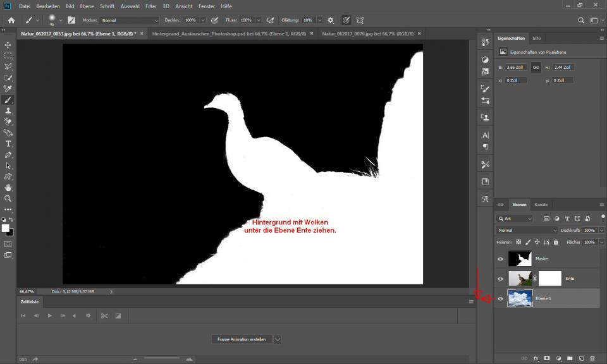
Task: Open the layer blend mode Normal dropdown
Action: pos(527,231)
